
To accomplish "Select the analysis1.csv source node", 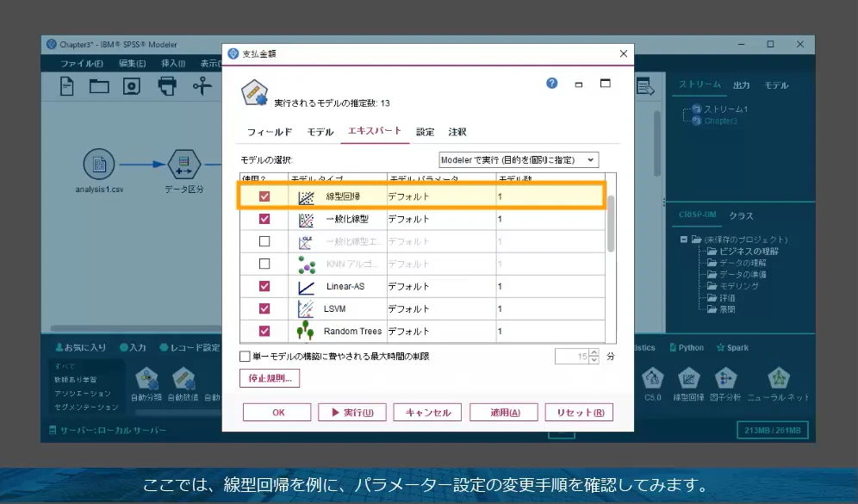I will (99, 165).
